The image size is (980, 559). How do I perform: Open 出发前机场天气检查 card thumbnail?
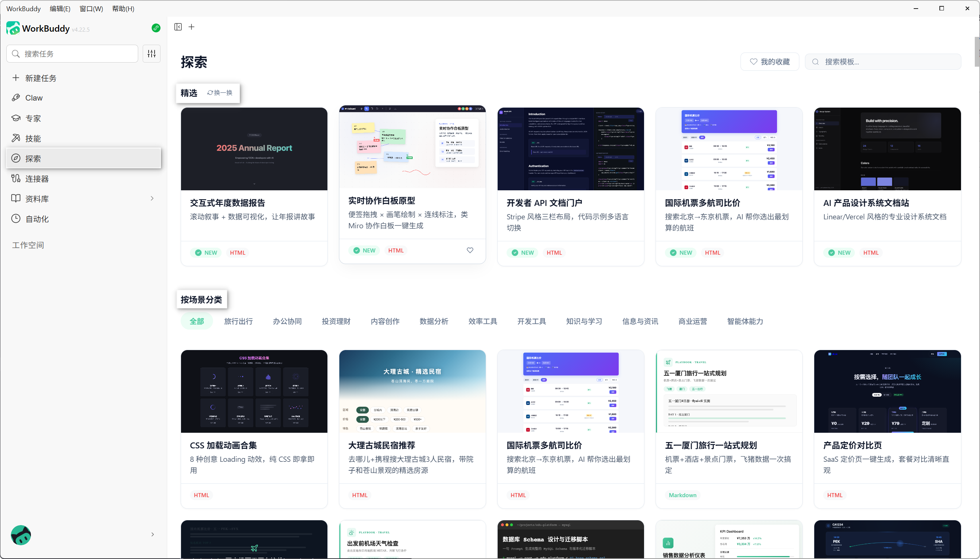point(412,539)
